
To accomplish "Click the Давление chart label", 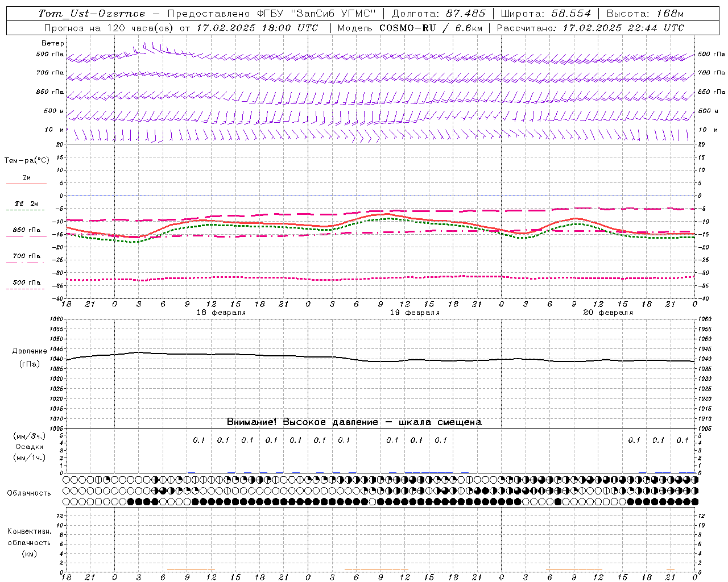I will [30, 351].
